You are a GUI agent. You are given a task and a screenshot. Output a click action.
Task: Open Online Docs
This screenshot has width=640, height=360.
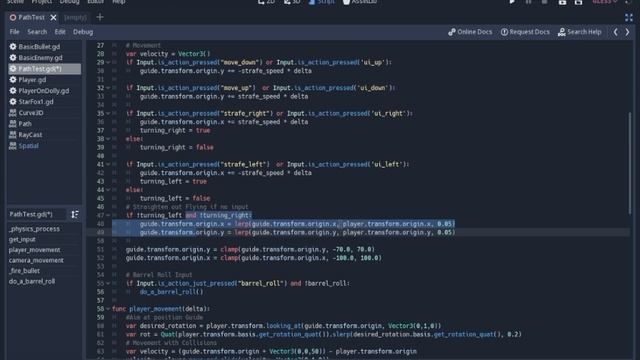[x=470, y=32]
